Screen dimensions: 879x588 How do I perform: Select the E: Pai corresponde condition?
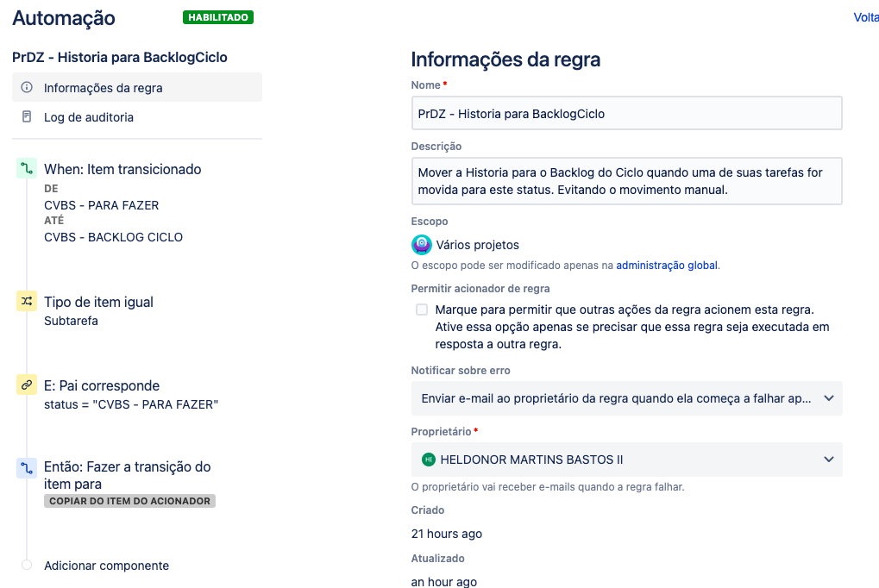click(102, 385)
